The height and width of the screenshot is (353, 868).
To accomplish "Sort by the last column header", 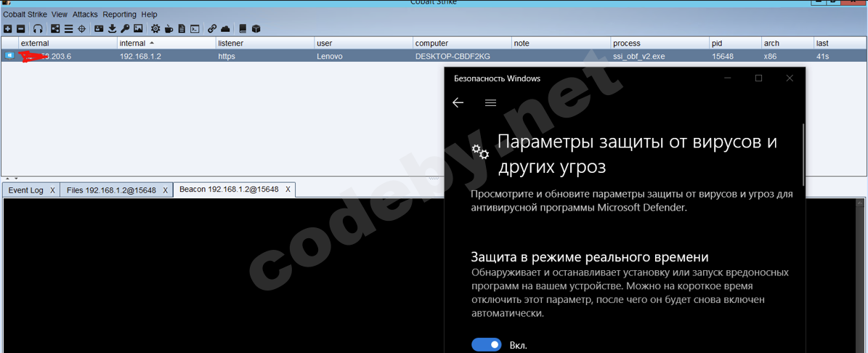I will pyautogui.click(x=839, y=43).
